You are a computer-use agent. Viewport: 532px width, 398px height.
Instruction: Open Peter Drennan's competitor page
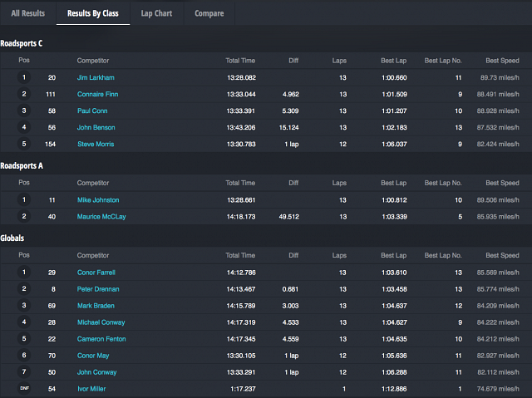click(x=98, y=288)
